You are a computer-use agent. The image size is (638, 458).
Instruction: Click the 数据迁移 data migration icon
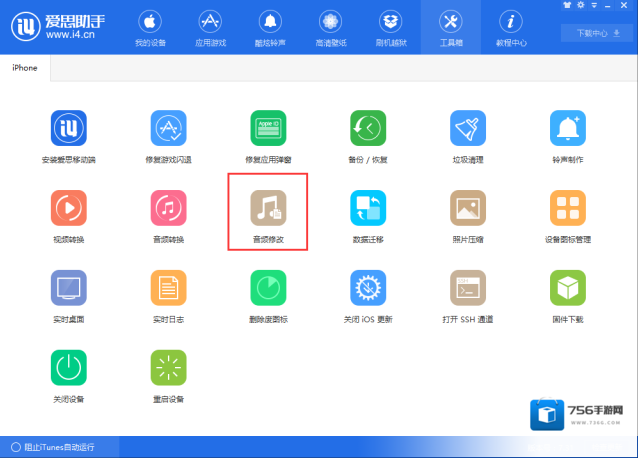click(368, 208)
